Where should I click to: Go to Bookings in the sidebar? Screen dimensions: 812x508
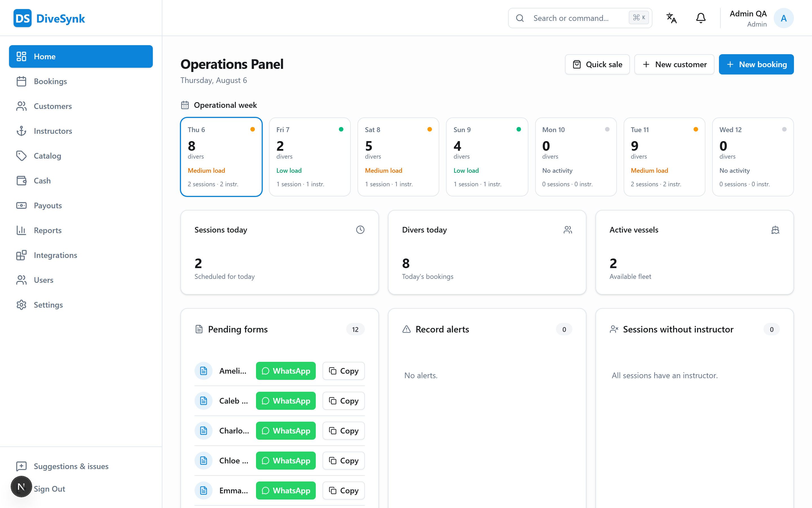pos(81,81)
